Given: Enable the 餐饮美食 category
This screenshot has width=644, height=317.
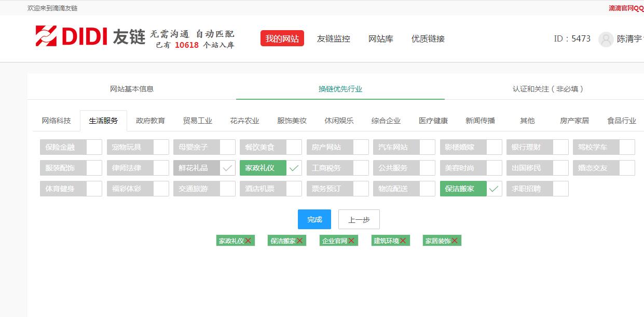Looking at the screenshot, I should [271, 147].
